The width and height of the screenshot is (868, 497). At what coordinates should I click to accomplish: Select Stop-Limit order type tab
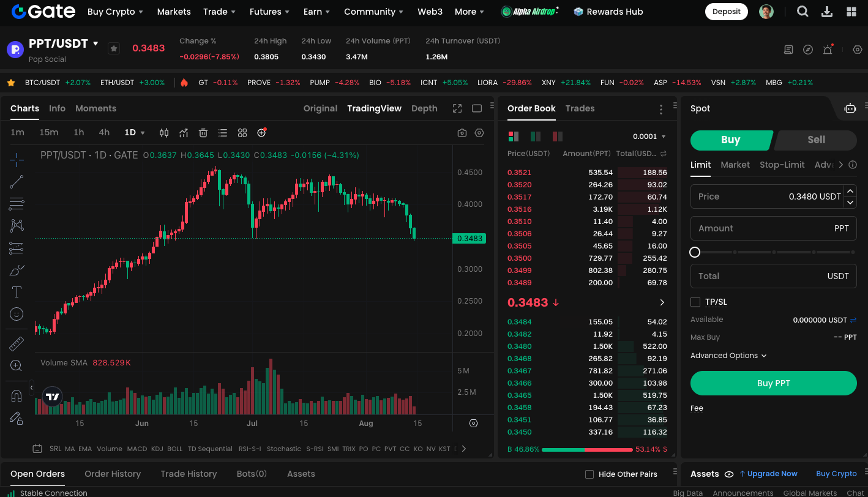pos(782,165)
